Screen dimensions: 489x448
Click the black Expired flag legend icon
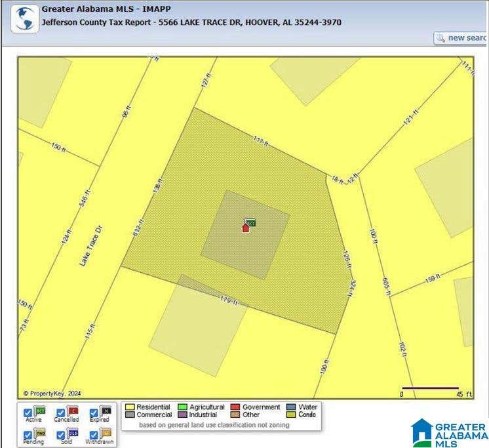106,411
